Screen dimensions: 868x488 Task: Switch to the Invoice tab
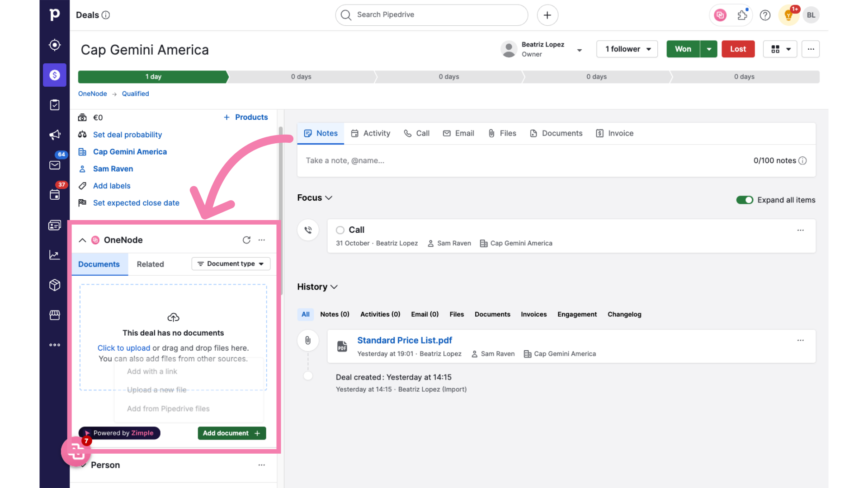point(615,133)
